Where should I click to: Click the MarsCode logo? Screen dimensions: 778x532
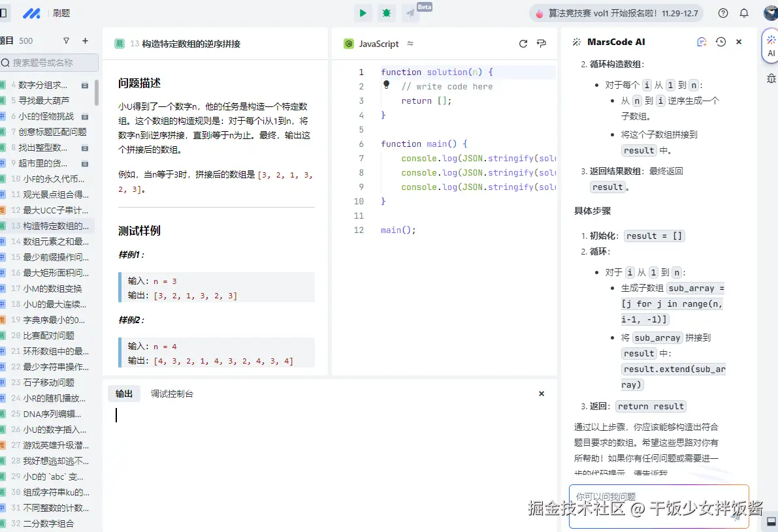[x=32, y=13]
